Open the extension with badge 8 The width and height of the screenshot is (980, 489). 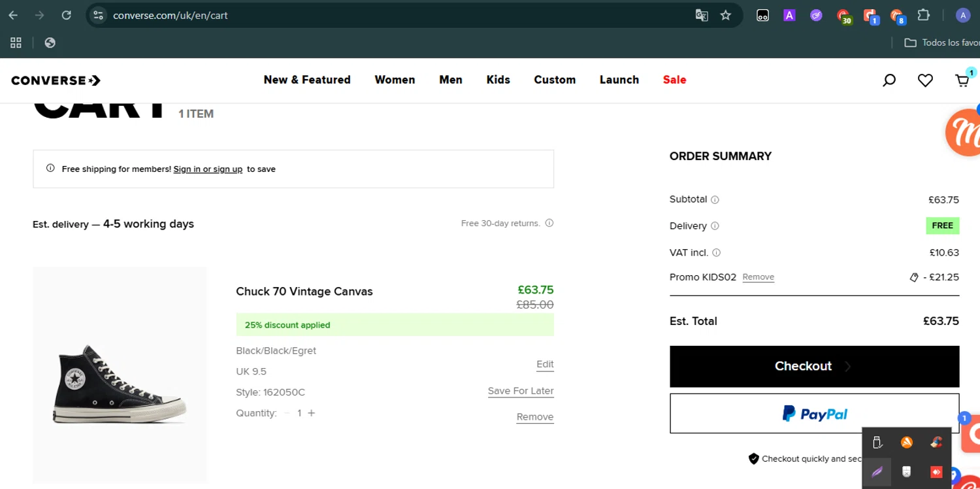click(897, 16)
